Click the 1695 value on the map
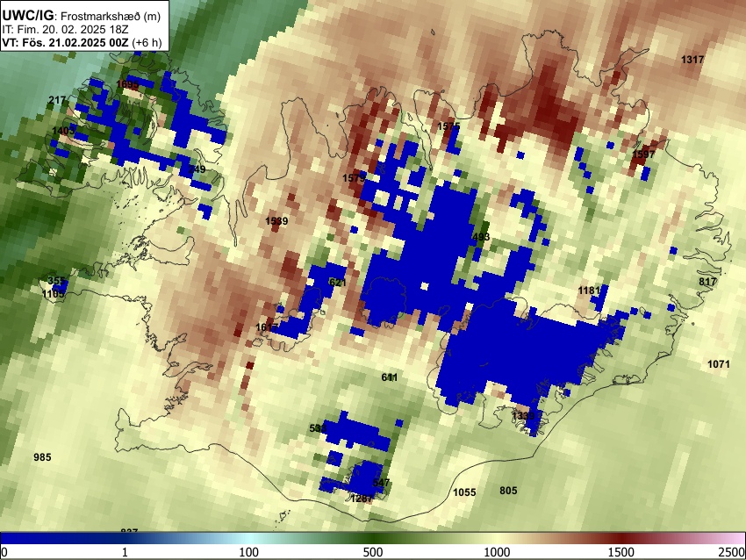This screenshot has width=746, height=560. (x=127, y=84)
